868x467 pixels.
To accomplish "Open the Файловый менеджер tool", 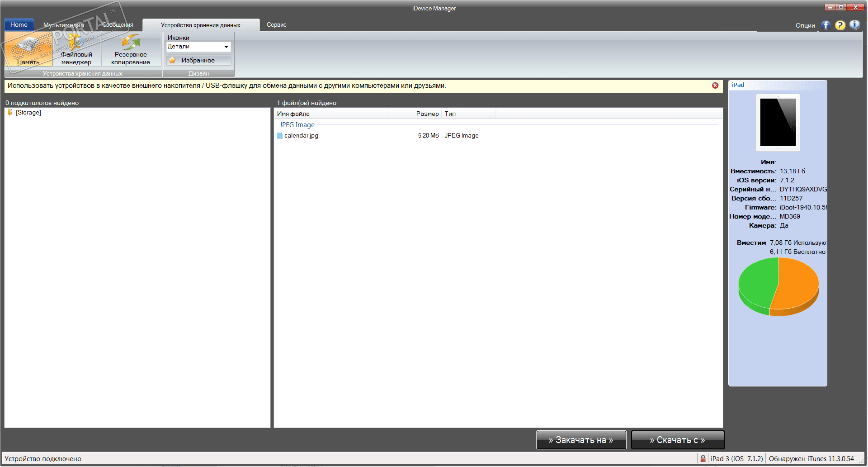I will (76, 50).
